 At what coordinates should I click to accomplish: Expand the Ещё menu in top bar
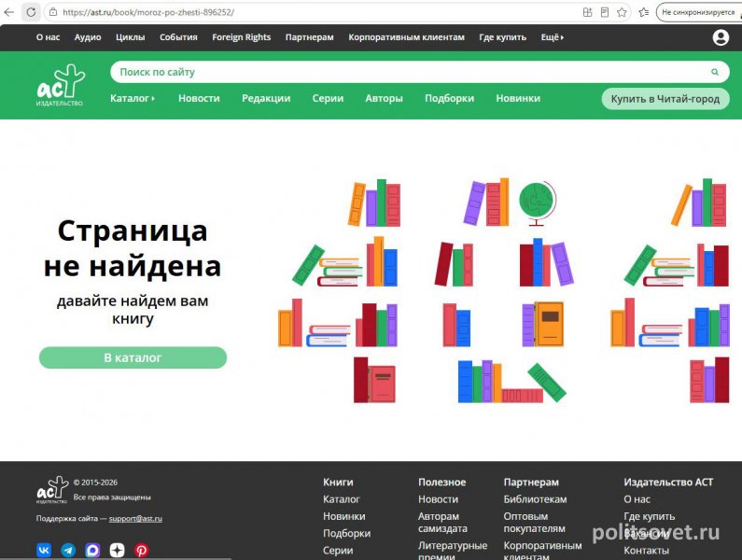coord(553,37)
